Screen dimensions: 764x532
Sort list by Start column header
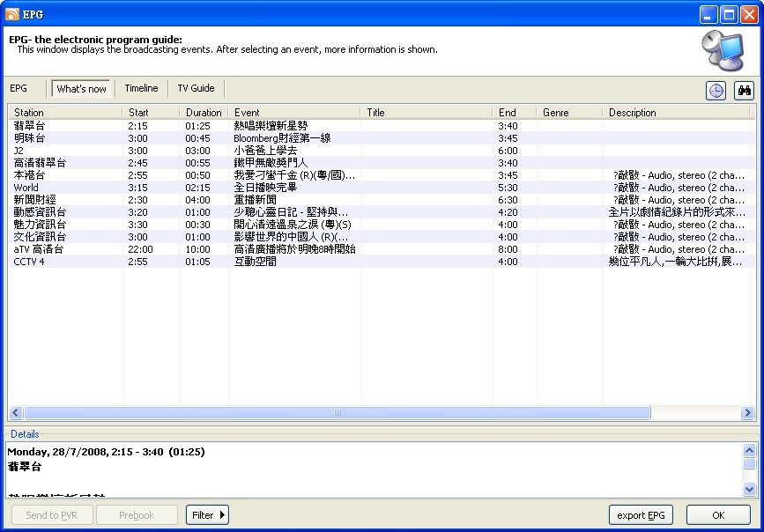[151, 113]
